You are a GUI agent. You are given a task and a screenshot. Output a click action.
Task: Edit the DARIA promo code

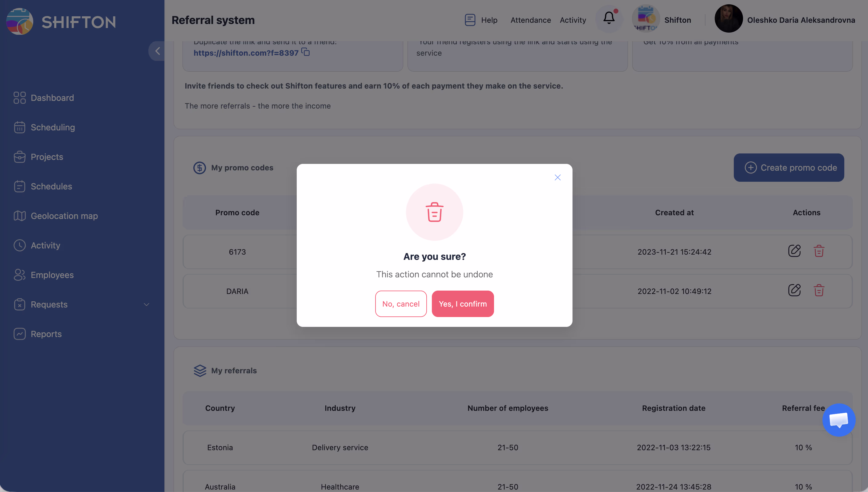(x=794, y=290)
